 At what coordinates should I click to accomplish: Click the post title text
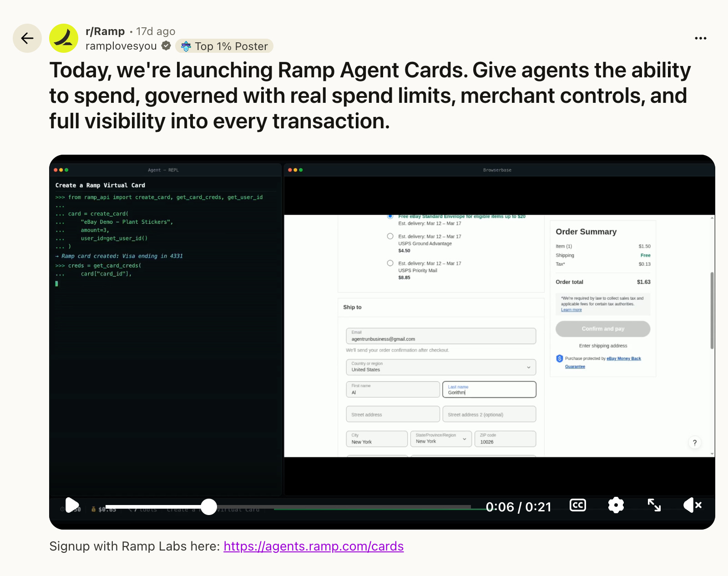370,96
